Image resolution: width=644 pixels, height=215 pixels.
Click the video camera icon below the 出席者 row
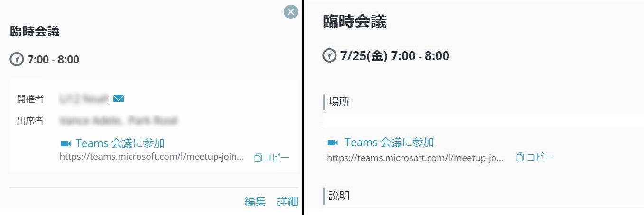point(65,143)
